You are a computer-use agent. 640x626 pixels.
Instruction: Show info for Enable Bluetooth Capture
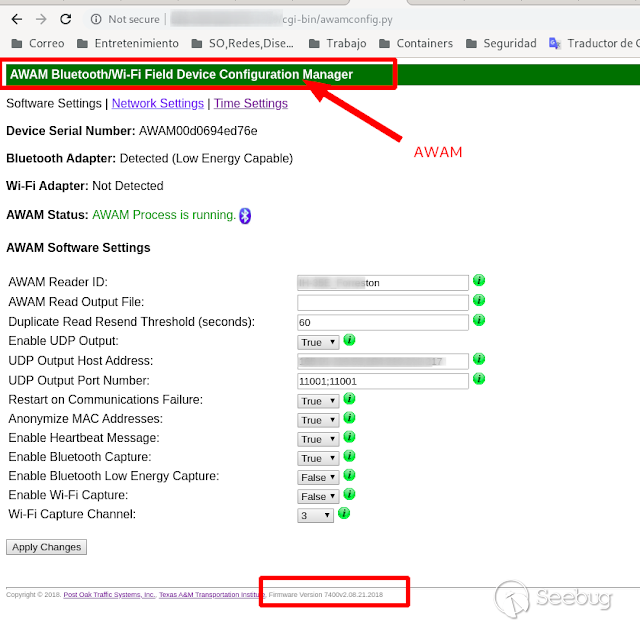click(x=349, y=456)
